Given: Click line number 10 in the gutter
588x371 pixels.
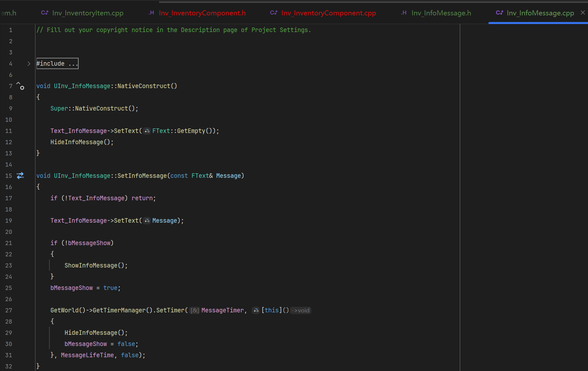Looking at the screenshot, I should coord(9,120).
